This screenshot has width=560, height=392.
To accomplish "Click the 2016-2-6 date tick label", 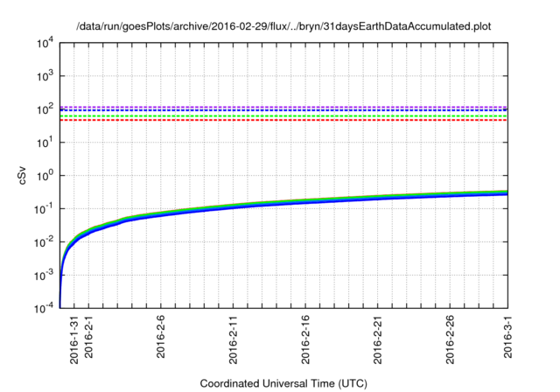I will click(x=160, y=337).
